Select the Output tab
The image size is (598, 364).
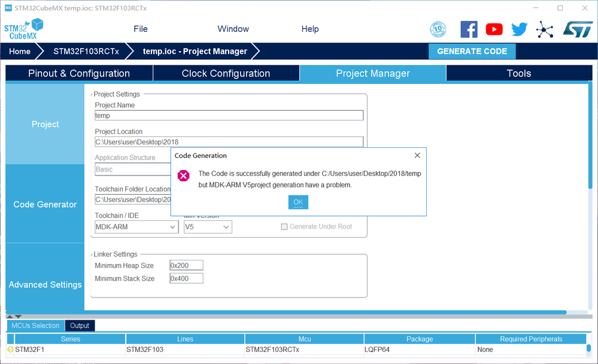pos(80,326)
